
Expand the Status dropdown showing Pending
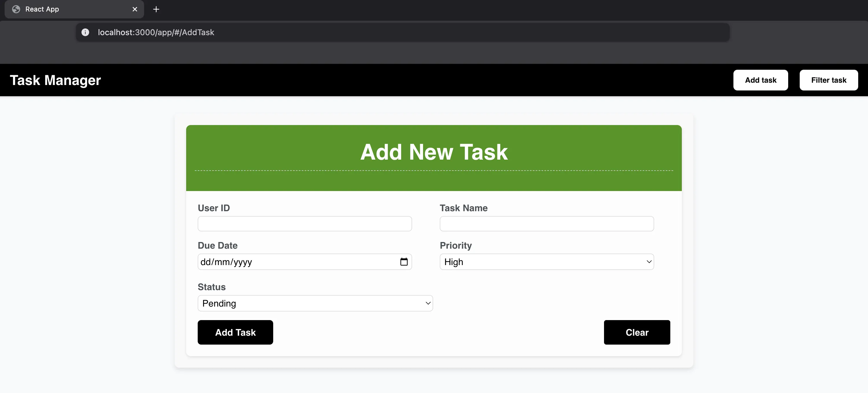tap(315, 303)
